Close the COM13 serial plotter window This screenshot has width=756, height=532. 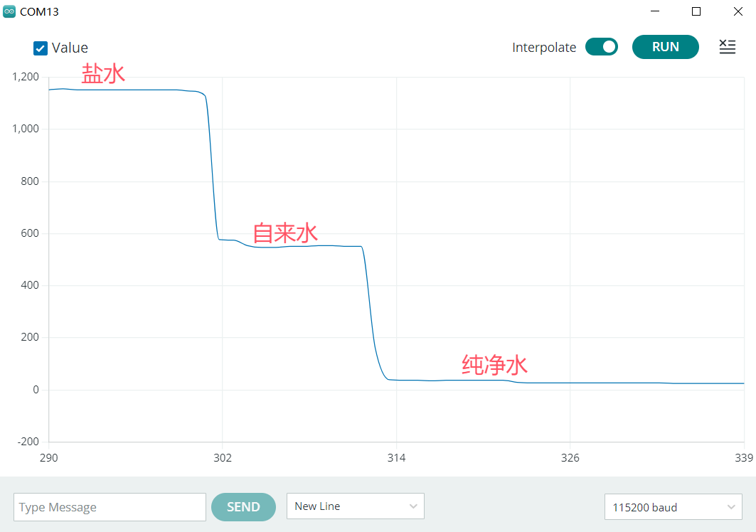point(738,11)
